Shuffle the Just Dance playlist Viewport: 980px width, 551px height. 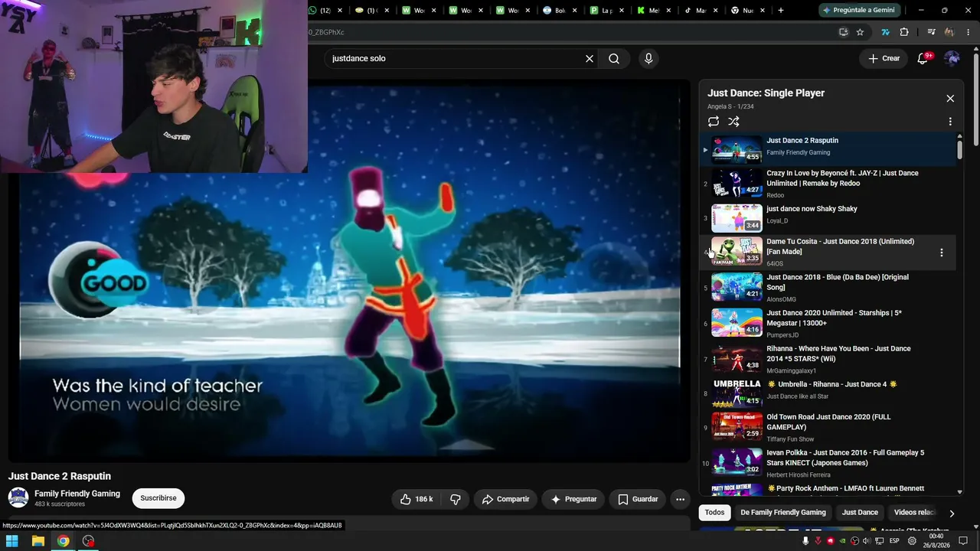tap(733, 122)
